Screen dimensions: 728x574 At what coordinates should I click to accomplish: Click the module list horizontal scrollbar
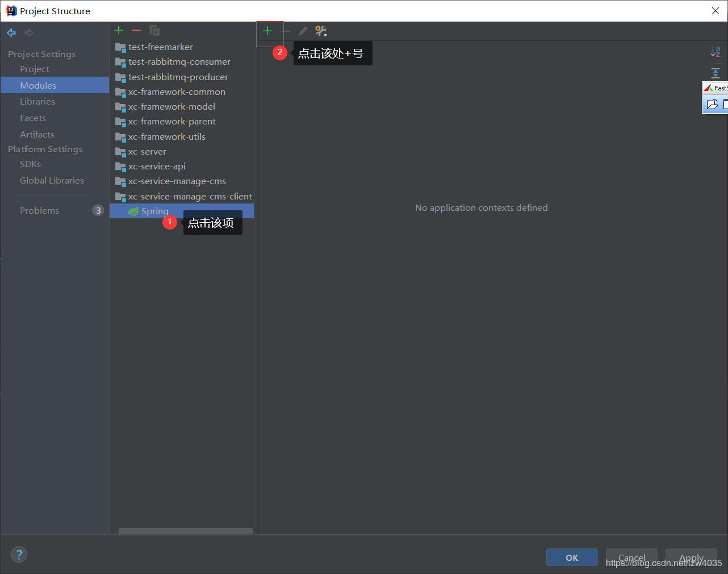click(186, 531)
